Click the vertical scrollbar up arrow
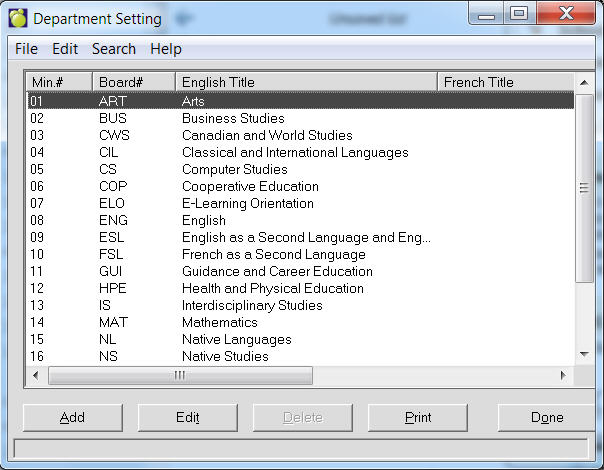604x470 pixels. point(584,82)
